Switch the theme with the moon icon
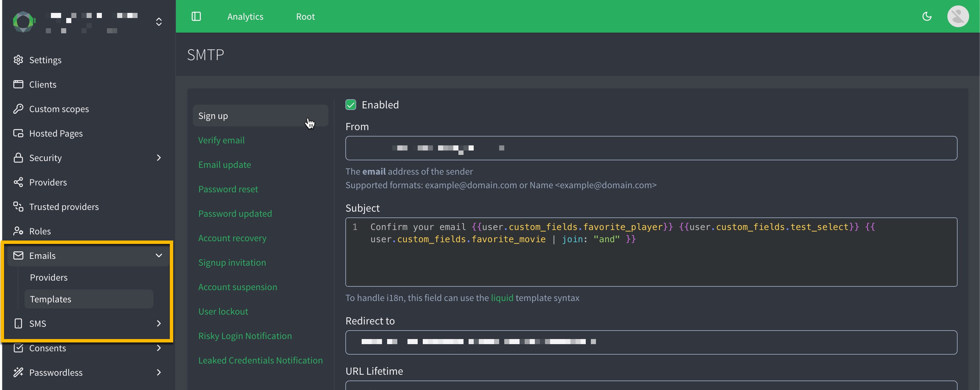The width and height of the screenshot is (980, 390). click(x=927, y=16)
